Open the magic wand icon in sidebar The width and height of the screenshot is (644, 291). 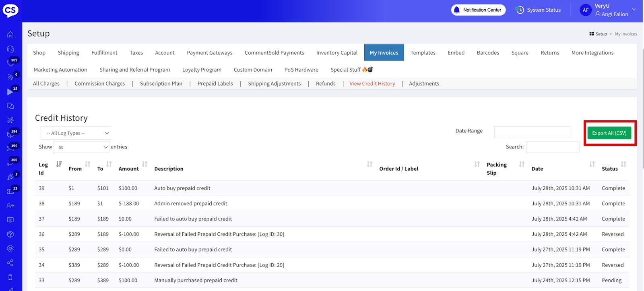coord(10,120)
